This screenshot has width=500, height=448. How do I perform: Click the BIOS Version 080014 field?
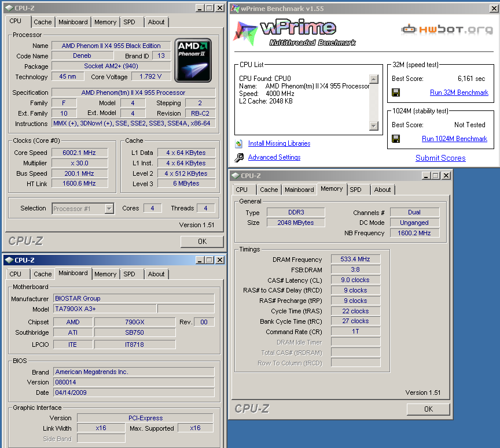click(134, 382)
